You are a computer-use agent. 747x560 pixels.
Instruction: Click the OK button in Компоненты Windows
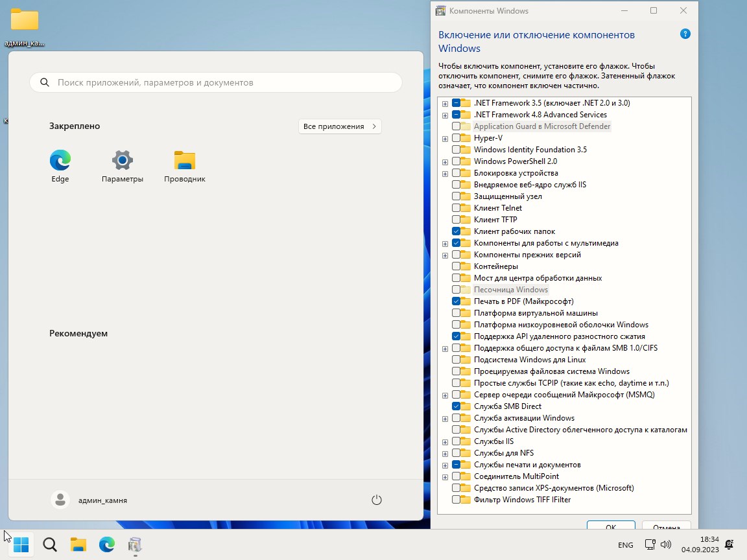[x=611, y=525]
